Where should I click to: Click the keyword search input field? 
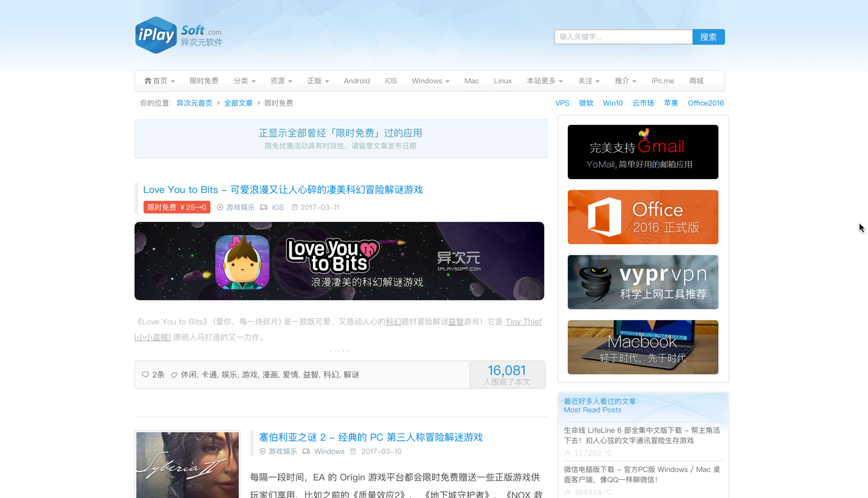[x=623, y=37]
